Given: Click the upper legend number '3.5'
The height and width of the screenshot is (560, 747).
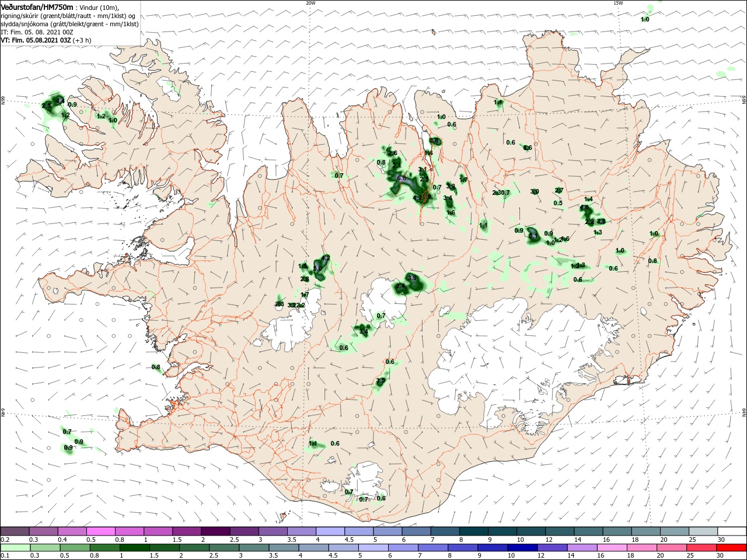Looking at the screenshot, I should [292, 540].
